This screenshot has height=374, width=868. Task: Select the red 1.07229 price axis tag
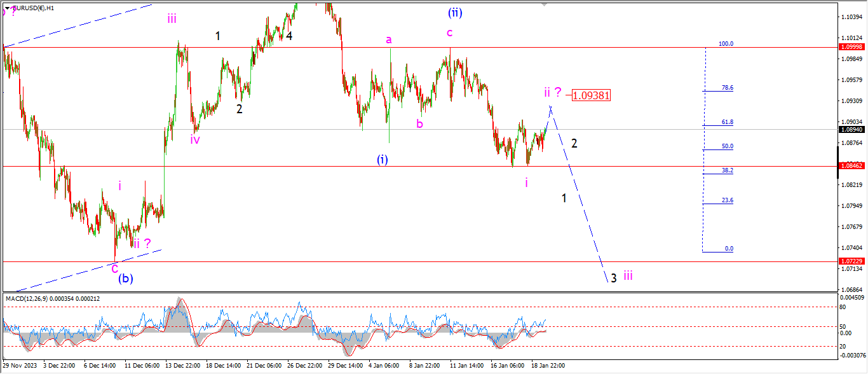[850, 261]
